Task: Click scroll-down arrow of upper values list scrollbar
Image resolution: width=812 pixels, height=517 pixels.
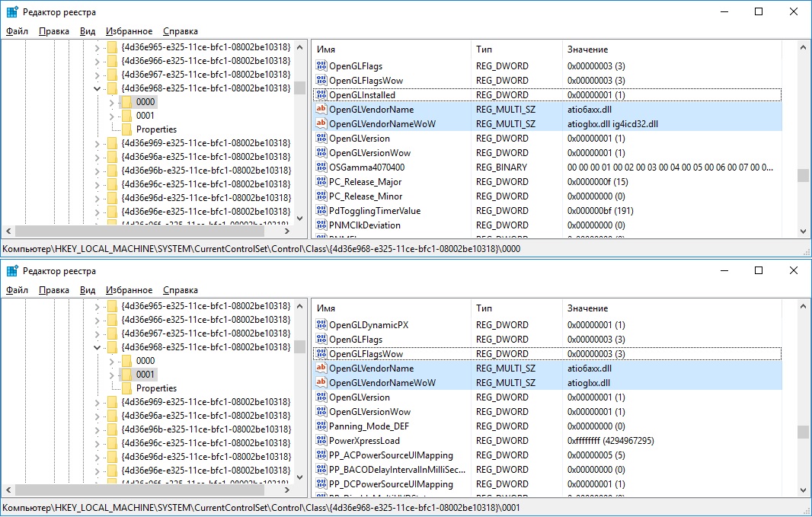Action: [803, 231]
